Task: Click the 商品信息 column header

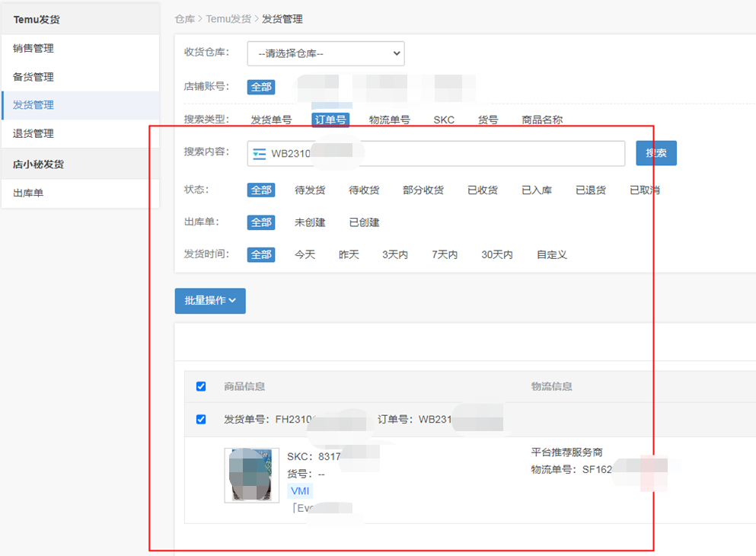Action: point(244,386)
